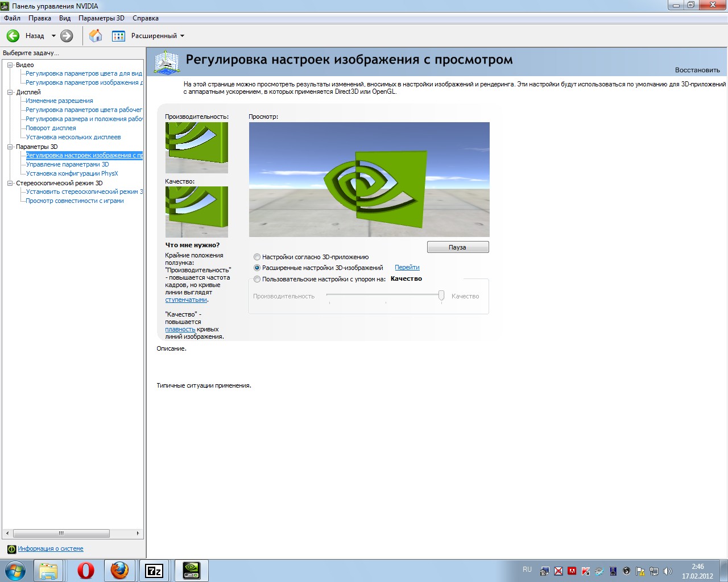Go to Home via house icon

tap(96, 36)
